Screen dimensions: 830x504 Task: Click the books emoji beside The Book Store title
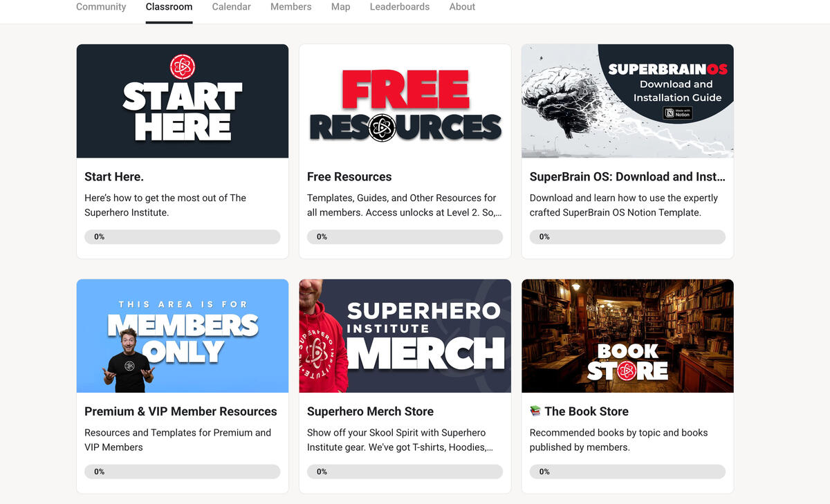[535, 411]
